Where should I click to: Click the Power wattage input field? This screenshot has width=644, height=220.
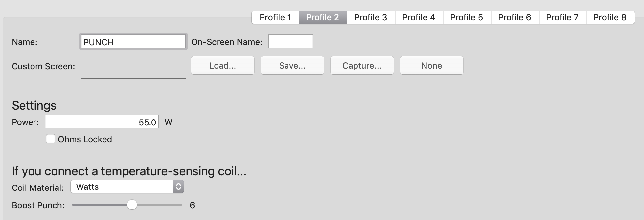pos(102,122)
